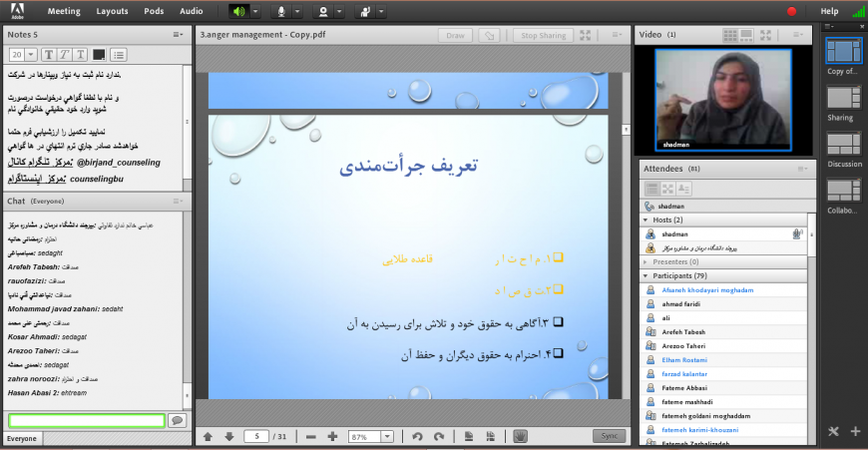Toggle underline text in Notes
Image resolution: width=868 pixels, height=450 pixels.
coord(81,54)
